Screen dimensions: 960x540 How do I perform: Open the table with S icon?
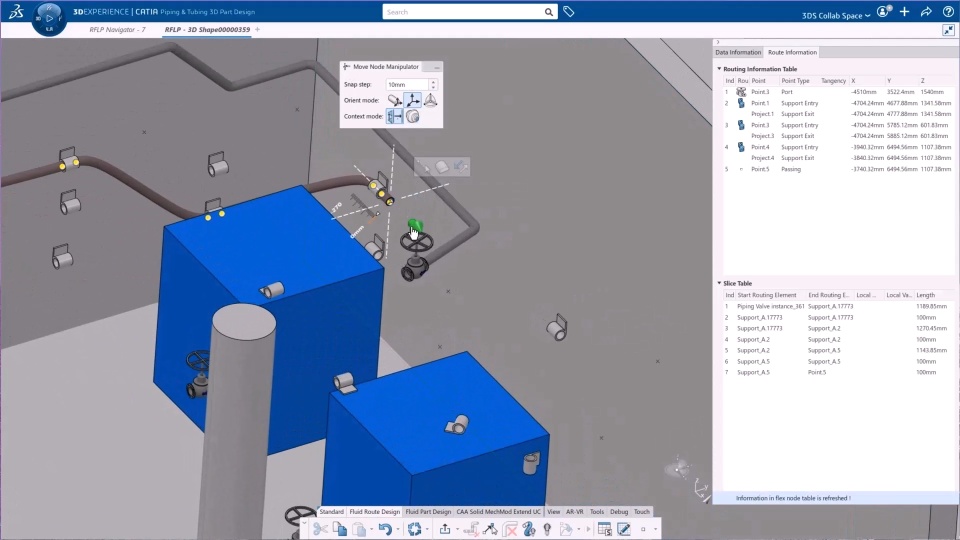pyautogui.click(x=604, y=529)
